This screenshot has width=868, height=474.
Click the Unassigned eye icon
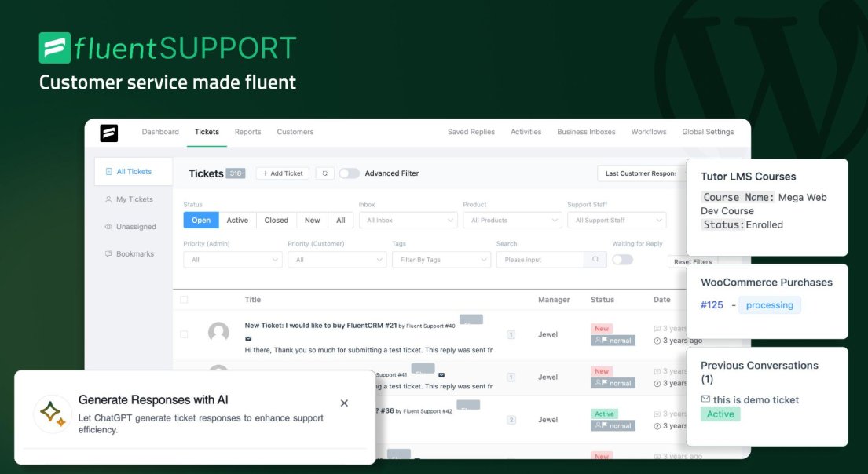[108, 227]
